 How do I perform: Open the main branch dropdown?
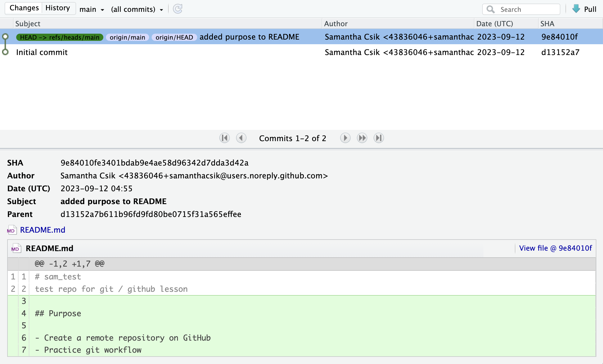click(92, 10)
